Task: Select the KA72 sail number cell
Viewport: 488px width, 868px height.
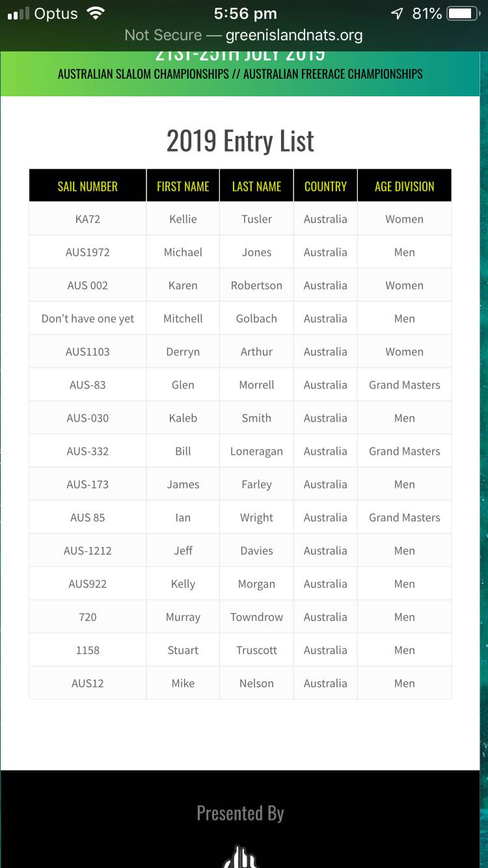Action: pos(87,219)
